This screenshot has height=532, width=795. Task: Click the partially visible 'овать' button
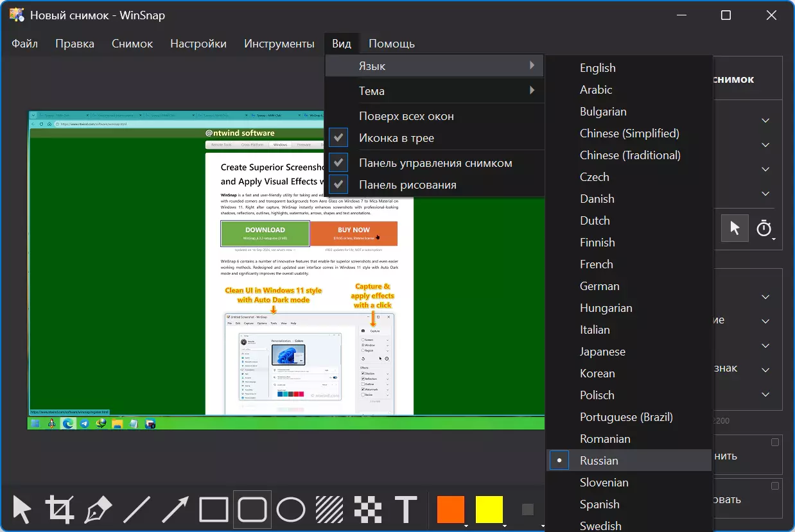747,499
